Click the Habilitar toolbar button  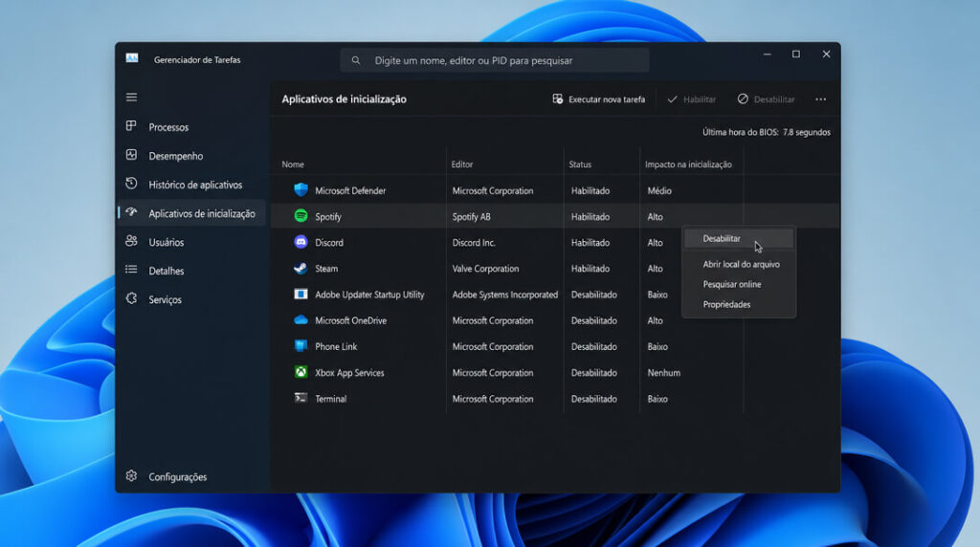tap(692, 99)
